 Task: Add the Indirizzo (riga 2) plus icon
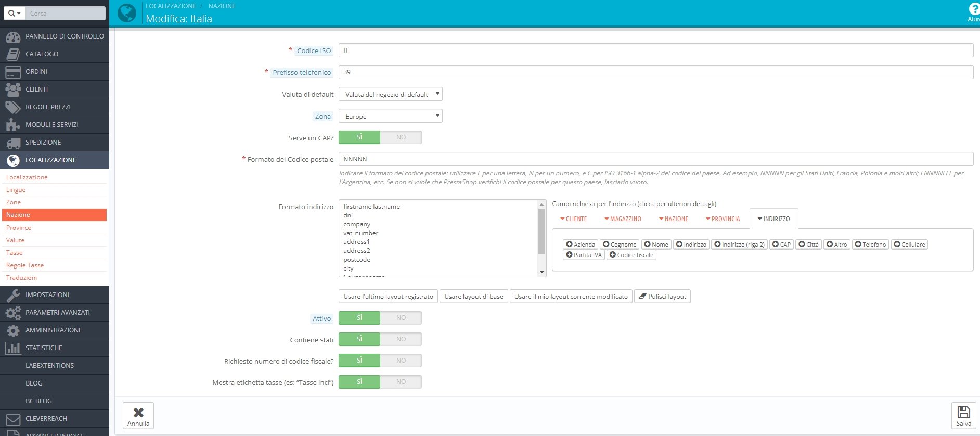pyautogui.click(x=717, y=245)
